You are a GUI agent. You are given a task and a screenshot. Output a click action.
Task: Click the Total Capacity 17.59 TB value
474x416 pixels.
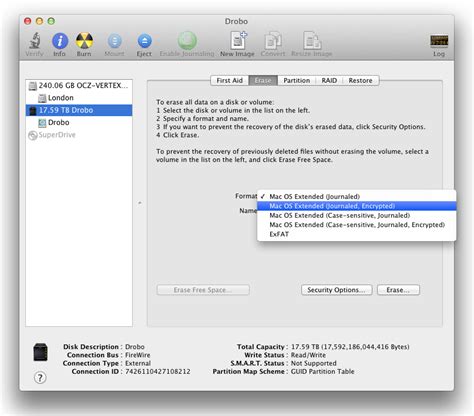click(x=350, y=347)
